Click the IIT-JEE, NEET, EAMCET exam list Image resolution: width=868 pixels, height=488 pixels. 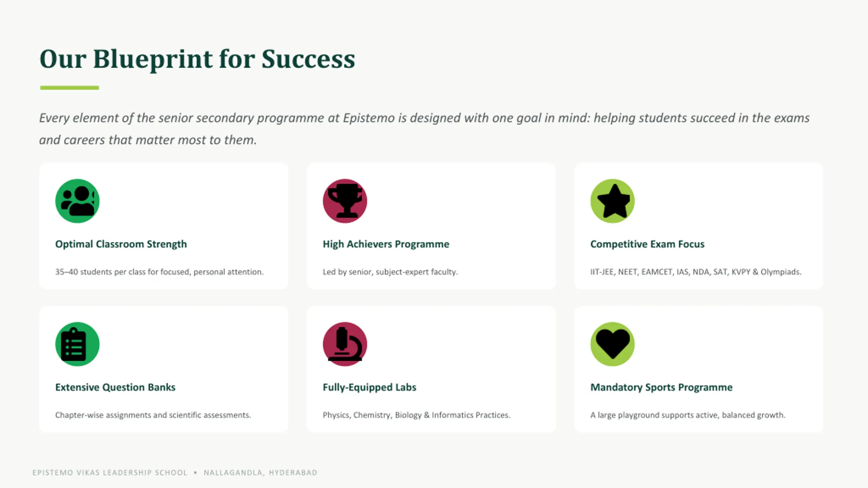click(x=696, y=272)
